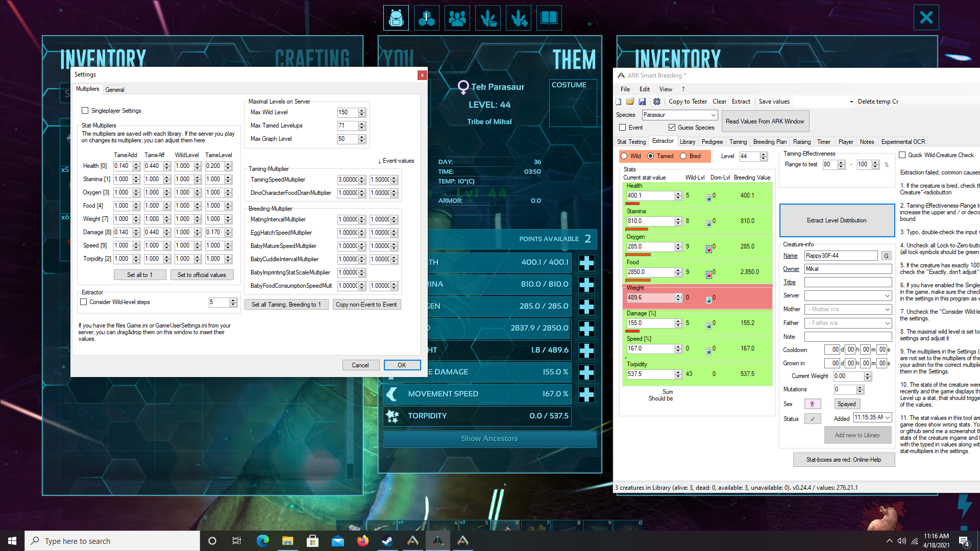The image size is (980, 551).
Task: Select the Bred radio button
Action: coord(683,156)
